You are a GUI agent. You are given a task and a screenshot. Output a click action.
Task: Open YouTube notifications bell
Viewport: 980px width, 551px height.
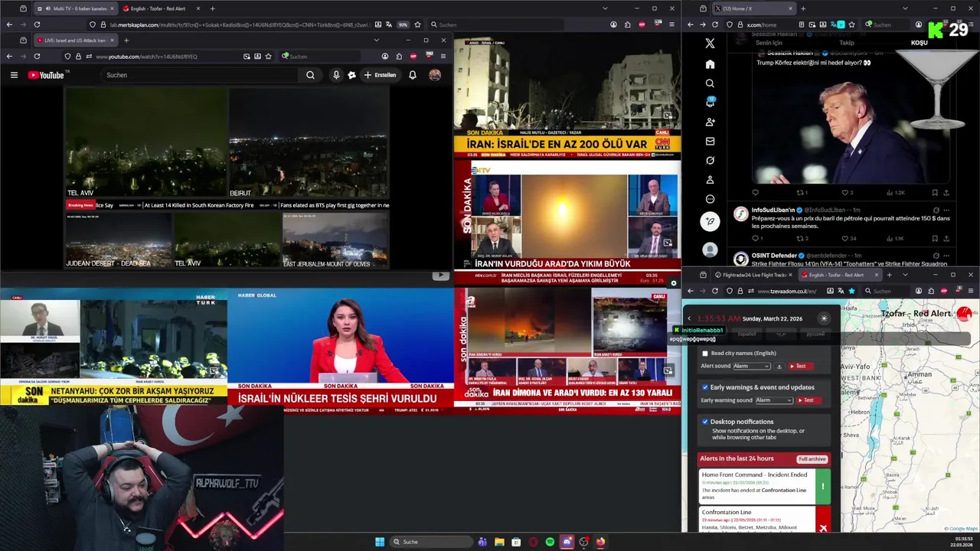click(x=413, y=75)
